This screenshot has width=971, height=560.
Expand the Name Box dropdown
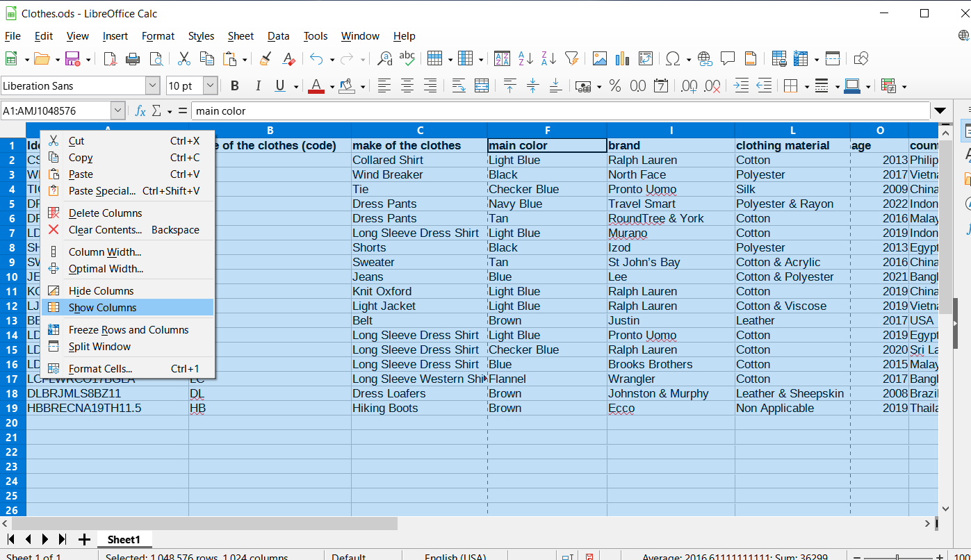(118, 111)
